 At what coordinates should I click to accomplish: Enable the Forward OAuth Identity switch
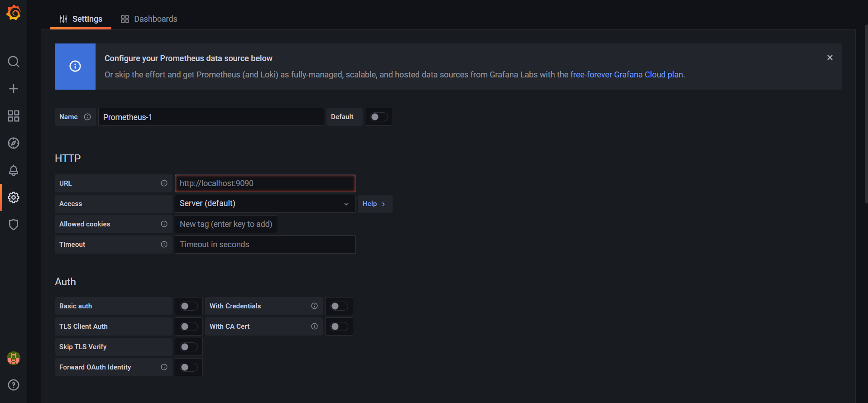click(189, 367)
